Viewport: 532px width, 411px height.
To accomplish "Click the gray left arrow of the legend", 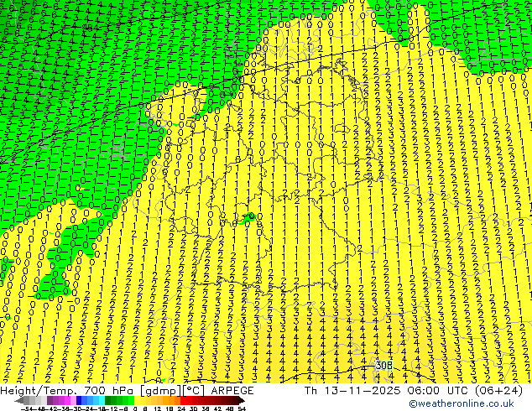I will point(19,401).
